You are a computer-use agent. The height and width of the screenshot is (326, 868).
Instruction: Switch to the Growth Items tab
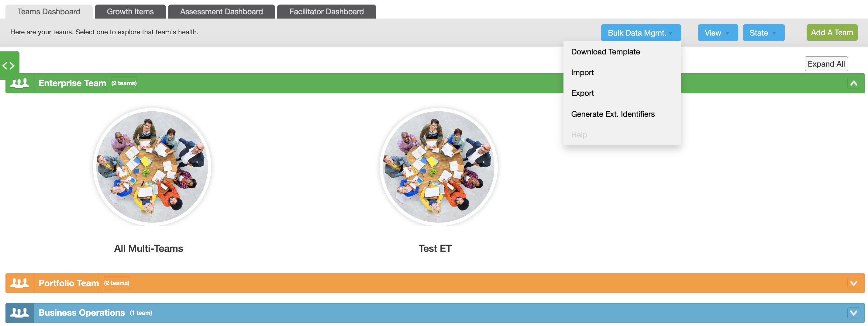130,12
